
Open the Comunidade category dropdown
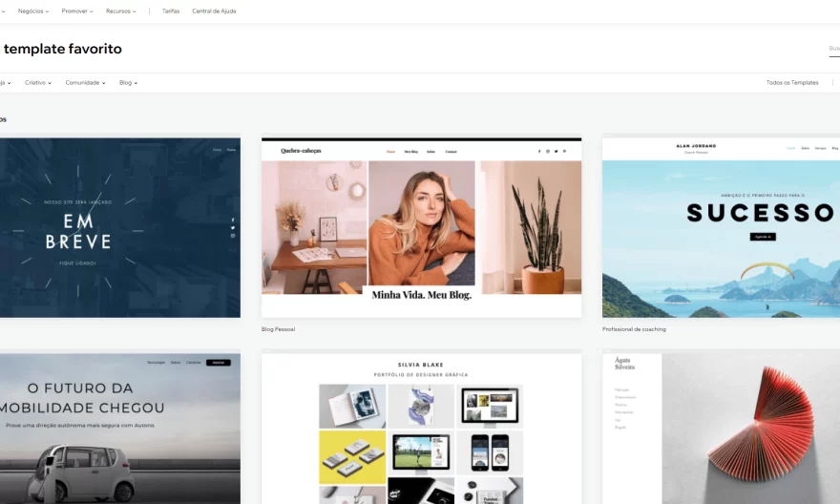pyautogui.click(x=85, y=83)
